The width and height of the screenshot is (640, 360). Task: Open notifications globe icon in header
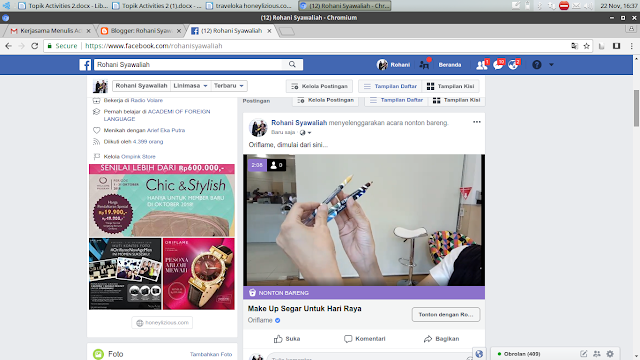coord(513,64)
